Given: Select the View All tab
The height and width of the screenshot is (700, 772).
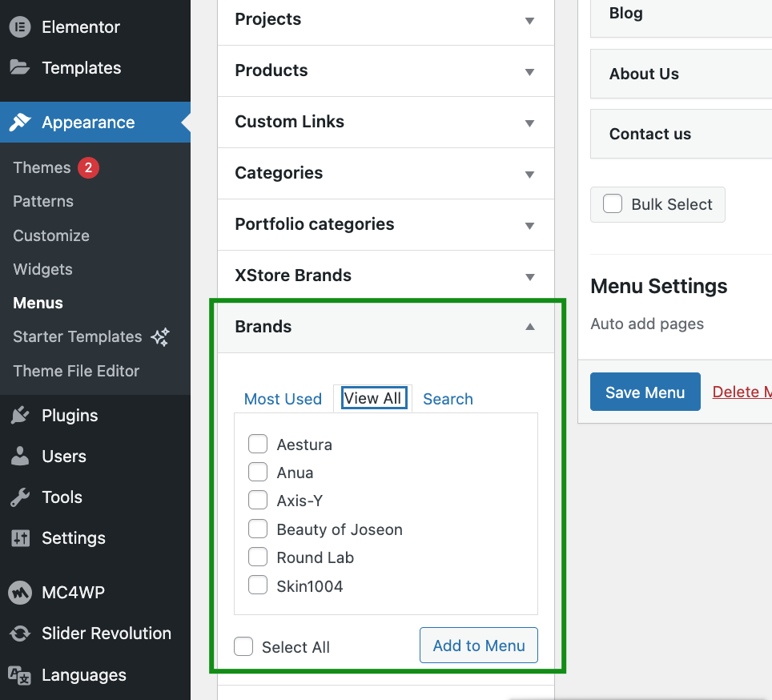Looking at the screenshot, I should [x=372, y=398].
